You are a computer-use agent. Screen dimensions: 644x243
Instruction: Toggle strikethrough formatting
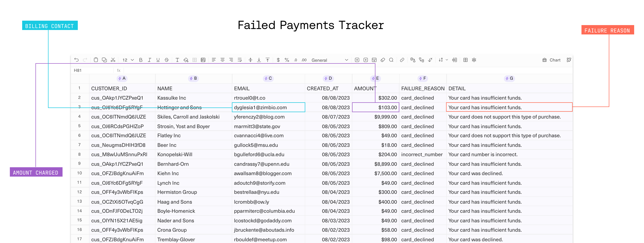[x=166, y=60]
